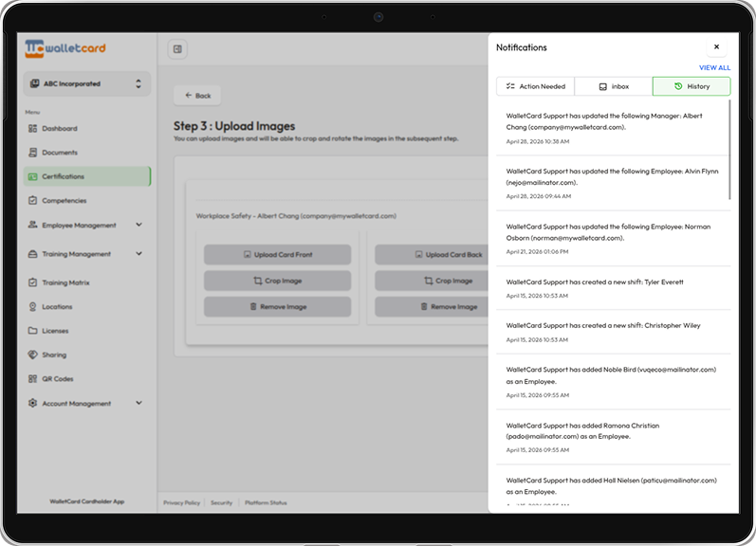Screen dimensions: 756x546
Task: Toggle the sidebar collapse icon
Action: 177,49
